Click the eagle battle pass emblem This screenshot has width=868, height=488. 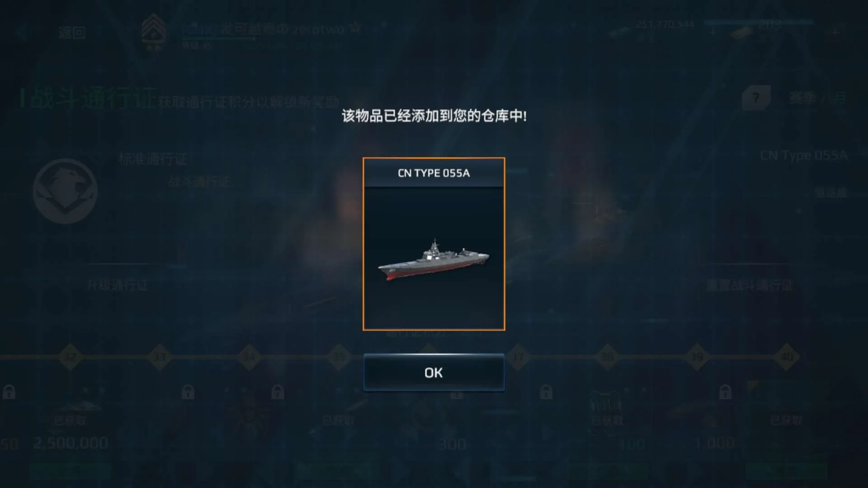click(x=65, y=191)
